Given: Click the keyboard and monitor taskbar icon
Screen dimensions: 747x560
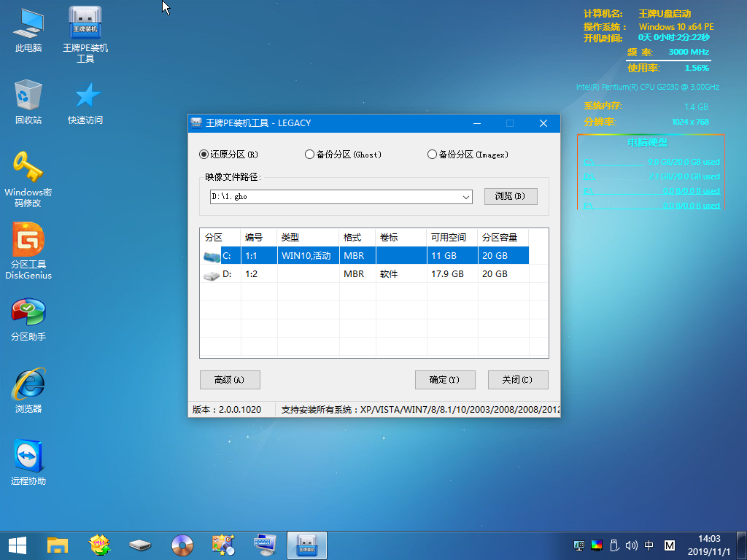Looking at the screenshot, I should (264, 545).
